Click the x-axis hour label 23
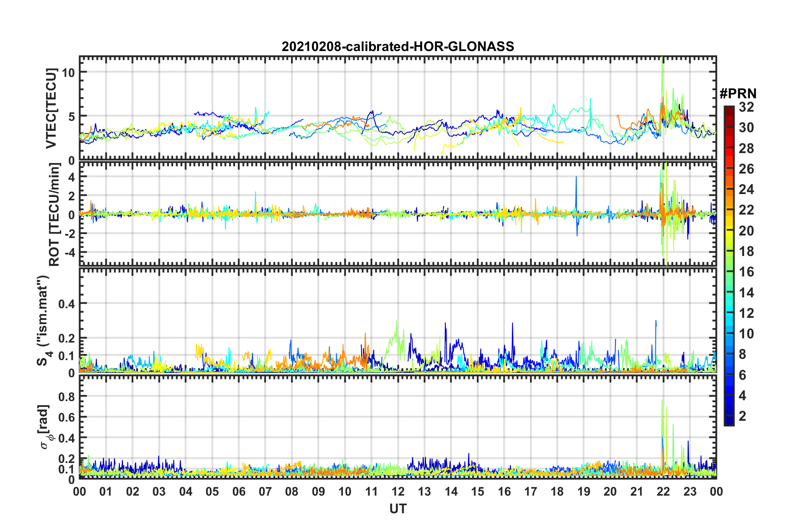This screenshot has width=796, height=532. point(690,491)
